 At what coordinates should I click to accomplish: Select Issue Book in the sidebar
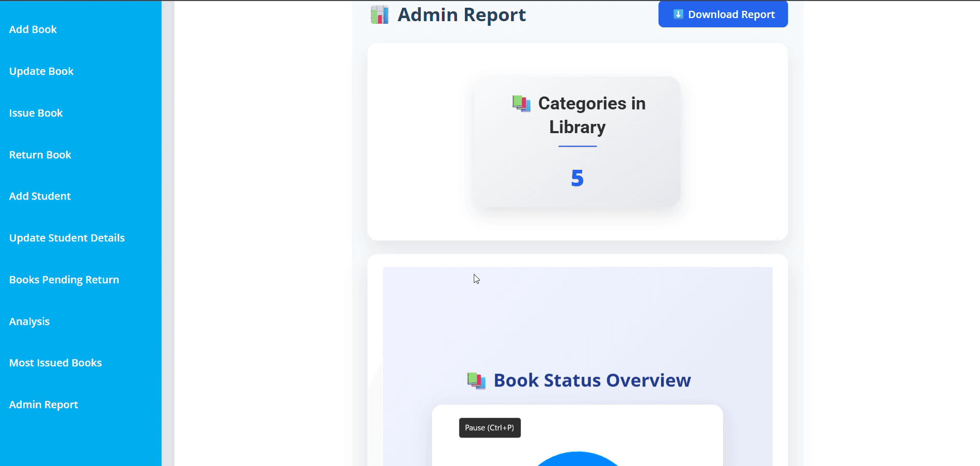36,113
